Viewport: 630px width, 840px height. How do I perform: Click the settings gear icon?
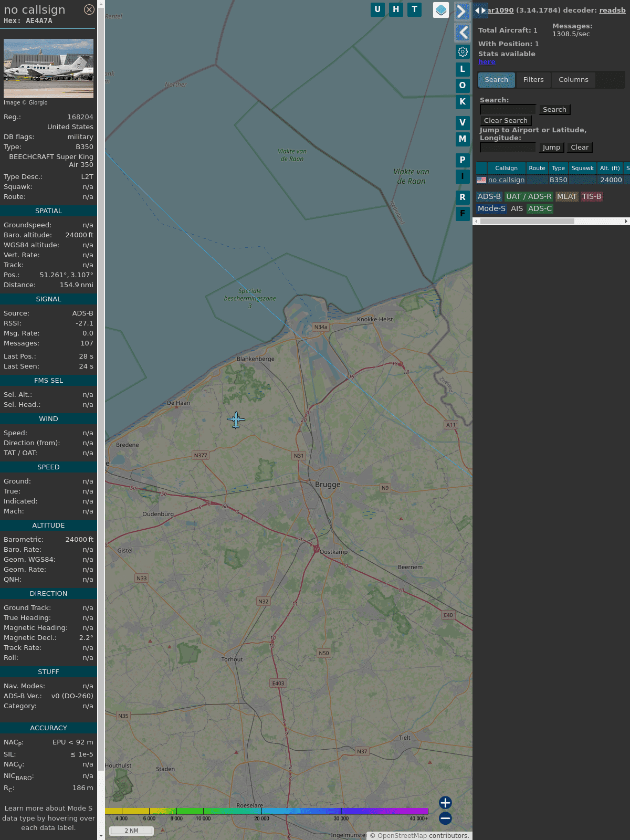pos(463,51)
